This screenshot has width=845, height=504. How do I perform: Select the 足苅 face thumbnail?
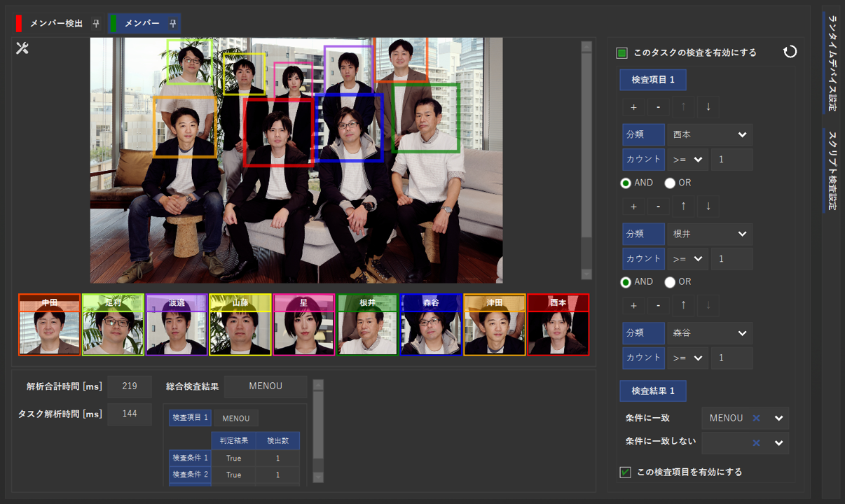[x=114, y=325]
